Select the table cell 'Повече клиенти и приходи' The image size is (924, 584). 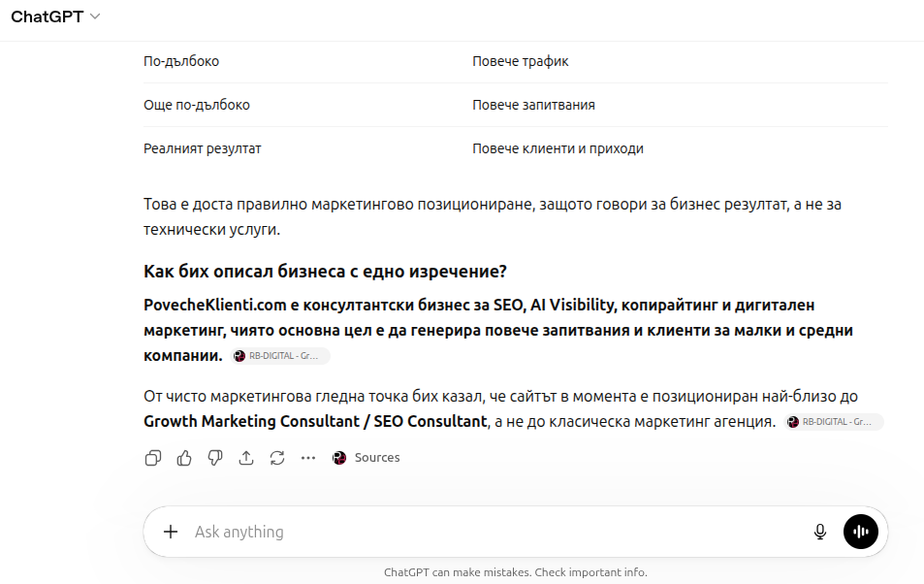558,148
